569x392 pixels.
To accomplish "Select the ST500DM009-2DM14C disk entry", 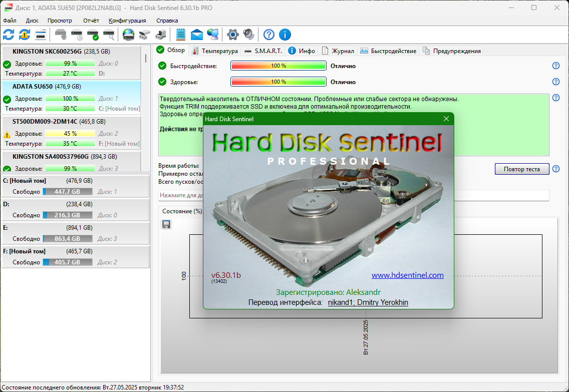I will pos(72,132).
